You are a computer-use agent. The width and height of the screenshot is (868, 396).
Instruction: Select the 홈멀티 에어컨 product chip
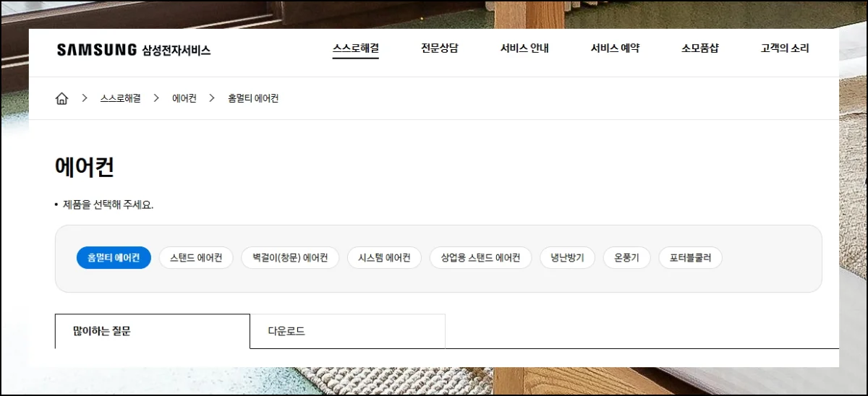pos(114,258)
